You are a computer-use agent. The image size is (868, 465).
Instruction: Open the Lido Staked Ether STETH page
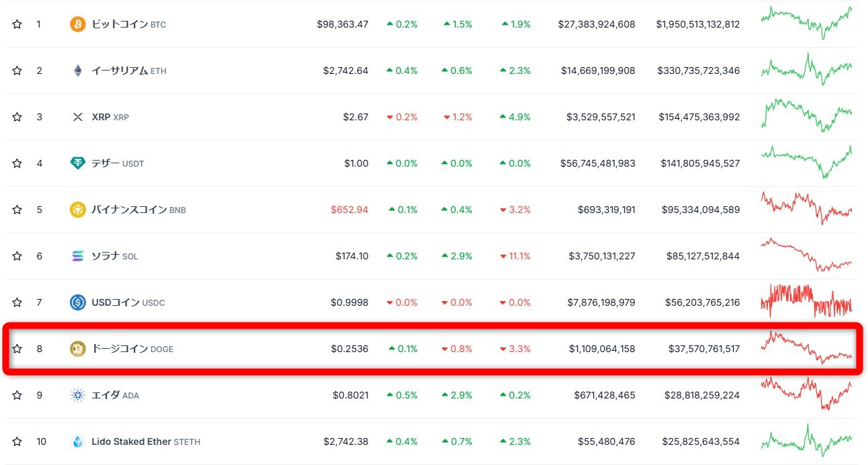click(x=146, y=441)
